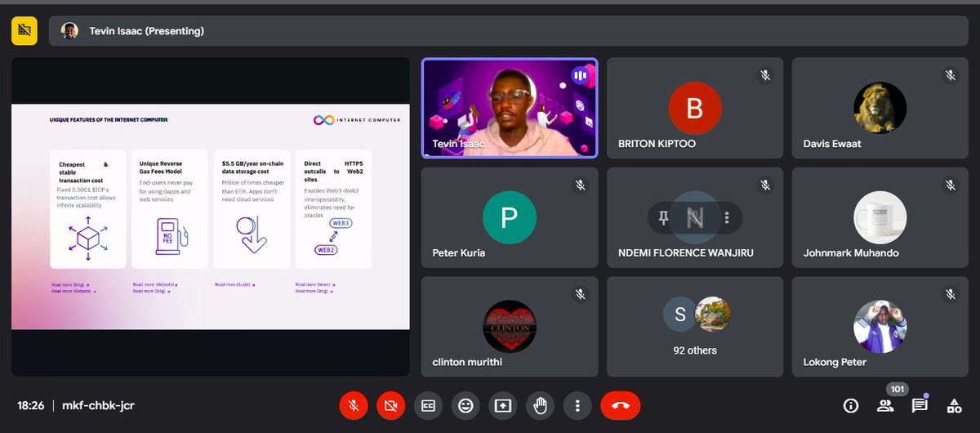This screenshot has width=980, height=433.
Task: Click Read more (Blog) link under first card
Action: [x=72, y=285]
